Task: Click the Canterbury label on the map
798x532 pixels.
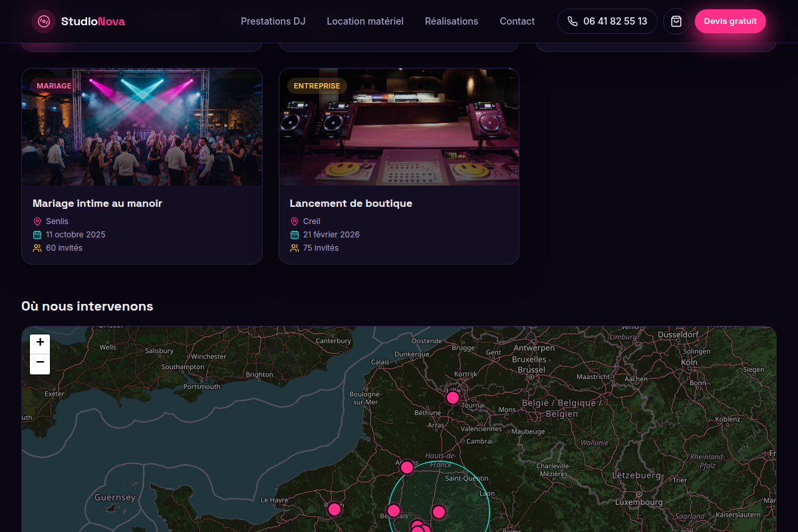Action: coord(333,340)
